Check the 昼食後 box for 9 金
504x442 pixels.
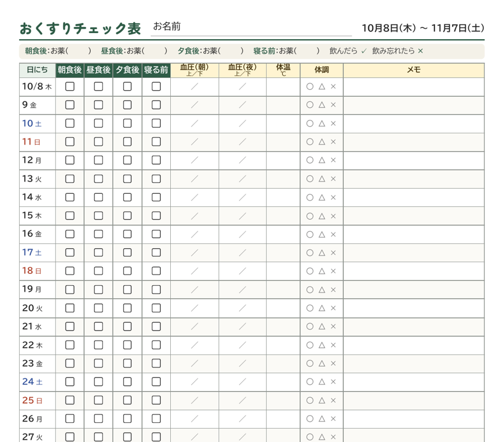99,105
